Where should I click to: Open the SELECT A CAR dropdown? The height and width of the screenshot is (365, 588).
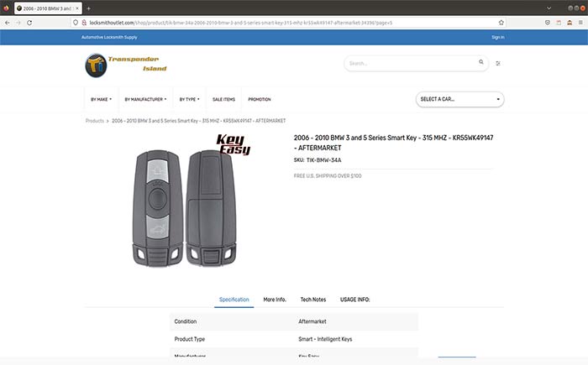(x=459, y=99)
